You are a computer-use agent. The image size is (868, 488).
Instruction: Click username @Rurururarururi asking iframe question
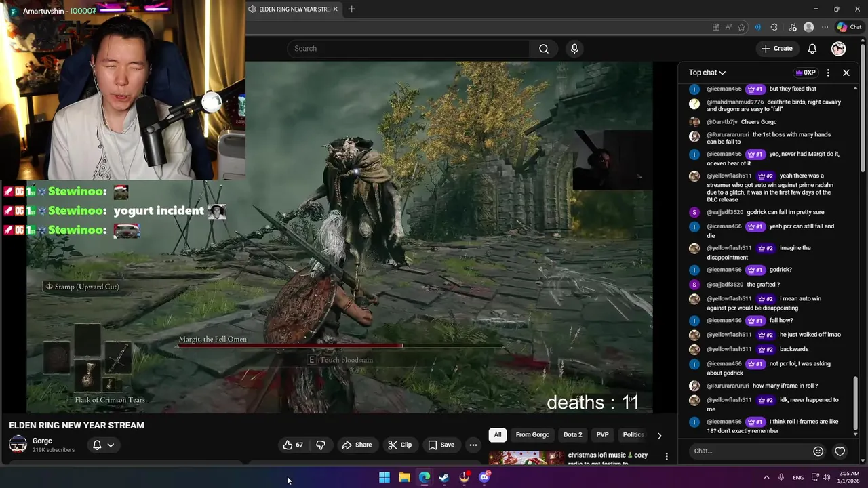click(728, 386)
